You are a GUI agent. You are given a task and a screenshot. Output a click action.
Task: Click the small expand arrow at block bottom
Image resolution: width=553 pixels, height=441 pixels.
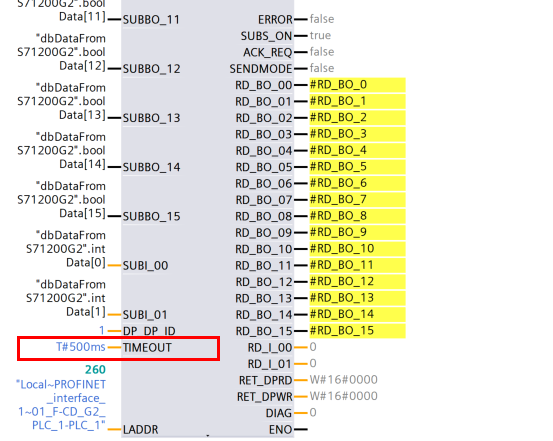[208, 436]
